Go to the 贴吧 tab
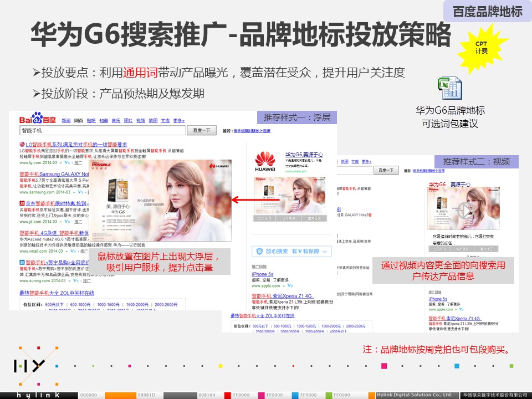Viewport: 532px width, 399px height. coord(91,120)
